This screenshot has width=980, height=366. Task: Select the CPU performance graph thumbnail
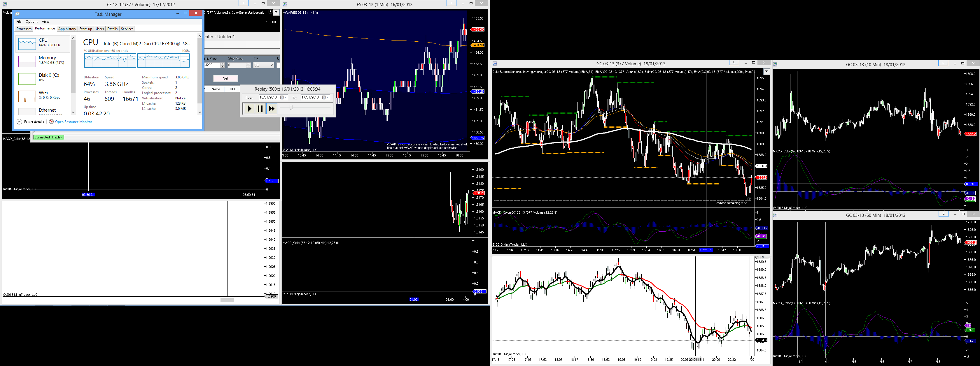coord(27,44)
